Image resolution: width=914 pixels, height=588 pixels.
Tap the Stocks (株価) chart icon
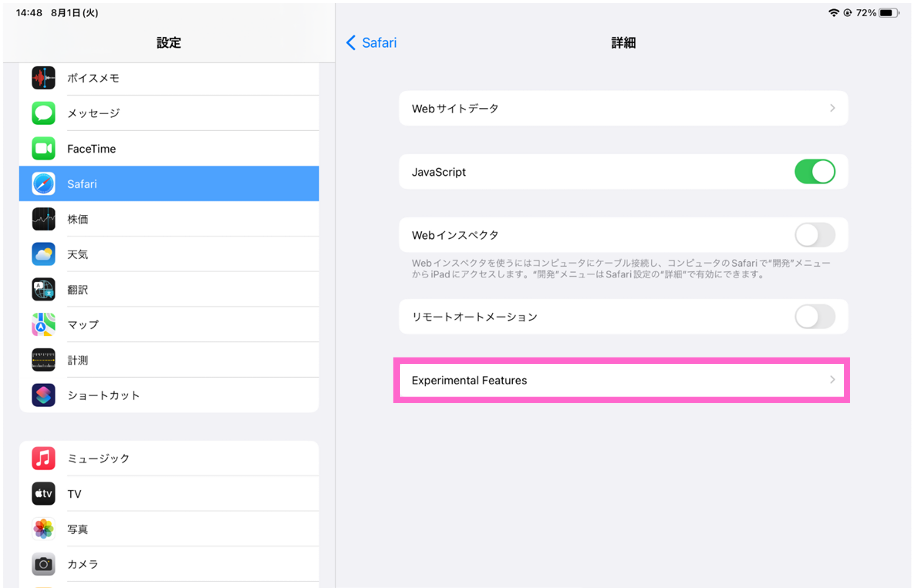pos(43,219)
